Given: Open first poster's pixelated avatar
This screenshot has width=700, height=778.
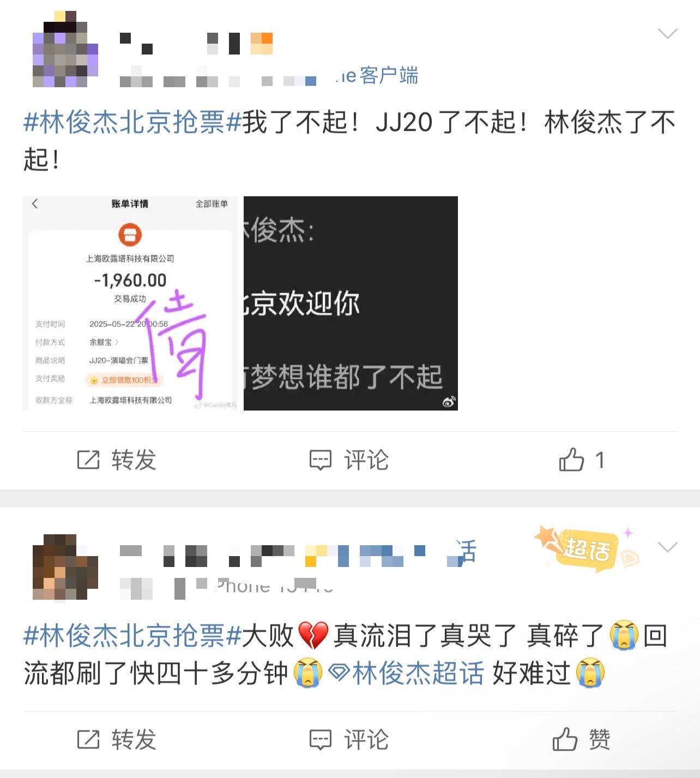Looking at the screenshot, I should [x=65, y=49].
